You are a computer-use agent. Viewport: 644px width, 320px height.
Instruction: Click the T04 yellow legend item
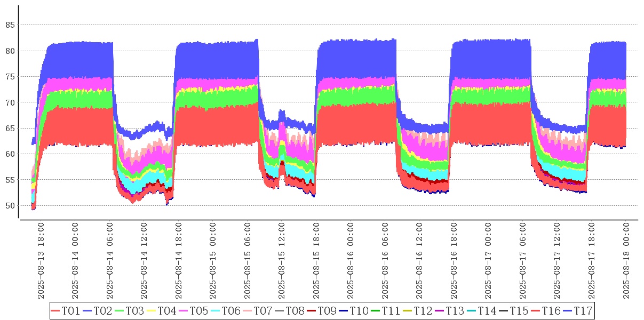162,311
